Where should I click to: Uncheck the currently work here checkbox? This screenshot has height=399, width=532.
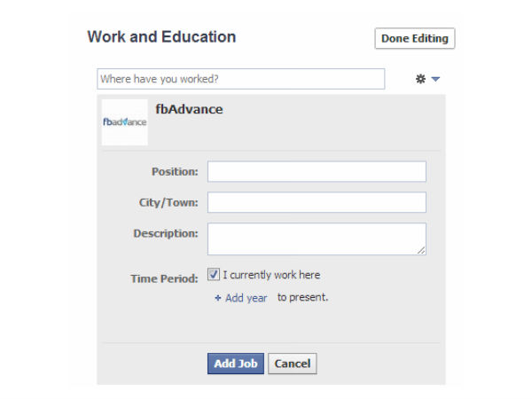click(x=214, y=274)
